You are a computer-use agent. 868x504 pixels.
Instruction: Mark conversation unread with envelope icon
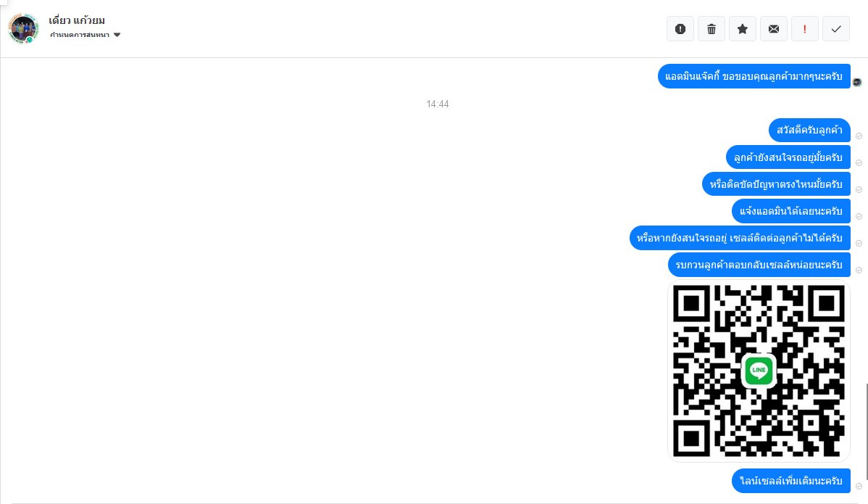(x=773, y=29)
